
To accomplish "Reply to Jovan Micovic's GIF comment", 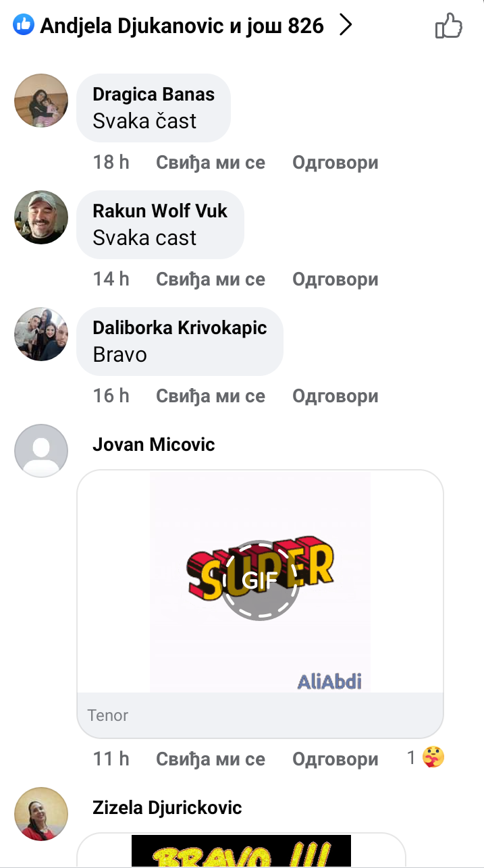I will coord(335,759).
